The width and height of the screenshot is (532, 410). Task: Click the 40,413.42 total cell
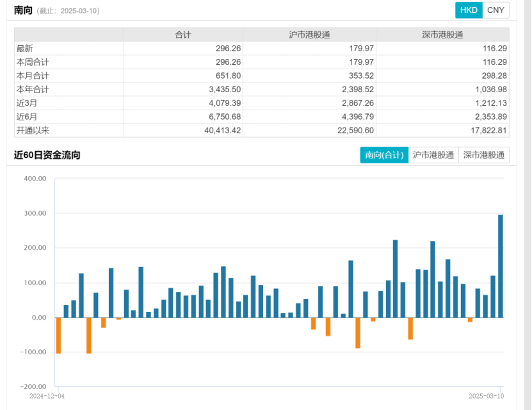tap(219, 130)
